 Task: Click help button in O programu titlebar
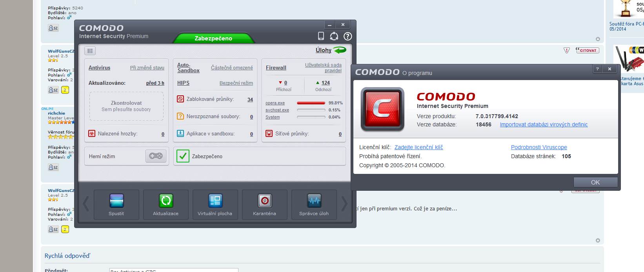click(597, 69)
